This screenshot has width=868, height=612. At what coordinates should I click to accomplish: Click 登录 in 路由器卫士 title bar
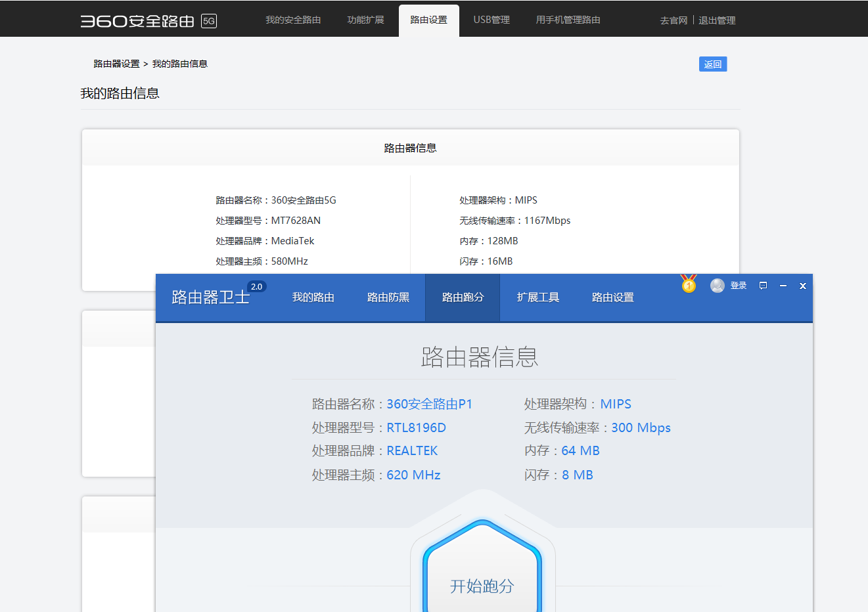click(x=739, y=286)
